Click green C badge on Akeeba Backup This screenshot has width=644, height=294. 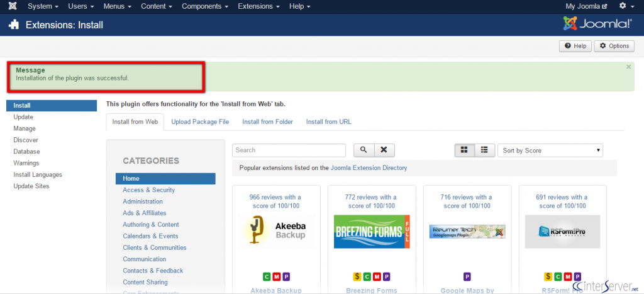tap(267, 277)
